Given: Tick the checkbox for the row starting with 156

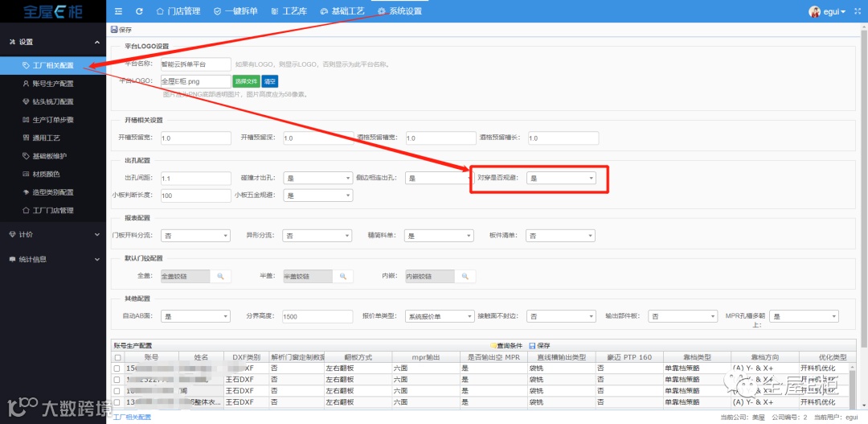Looking at the screenshot, I should tap(117, 368).
